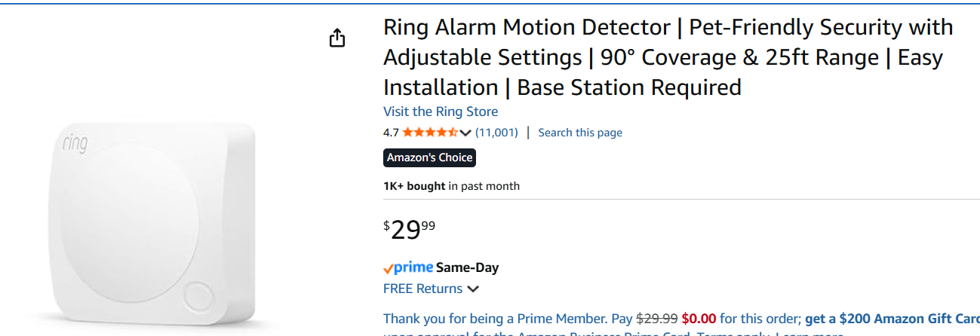Visit the Ring Store link
Screen dimensions: 980x336
(441, 111)
